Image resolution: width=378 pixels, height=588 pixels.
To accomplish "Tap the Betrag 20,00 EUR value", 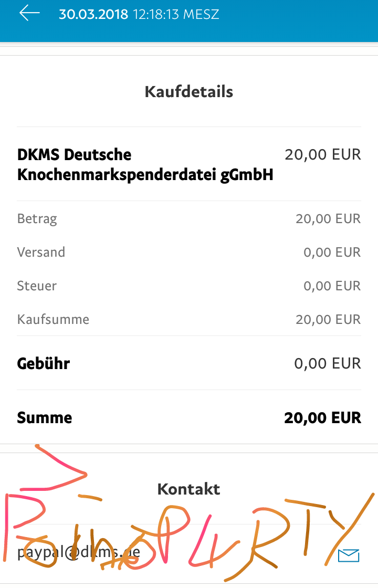I will (x=328, y=218).
